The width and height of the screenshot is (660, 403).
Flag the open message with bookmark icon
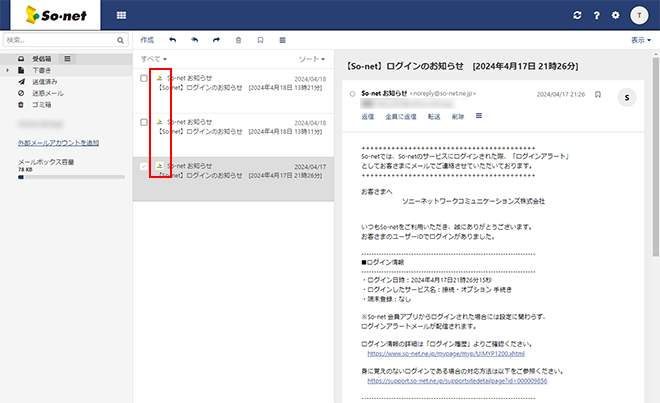click(x=598, y=95)
